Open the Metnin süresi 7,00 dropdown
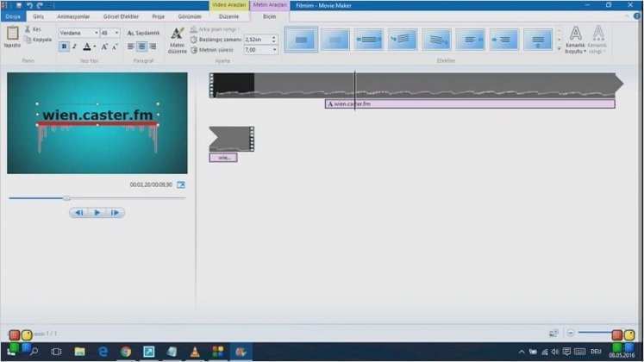 (x=274, y=50)
